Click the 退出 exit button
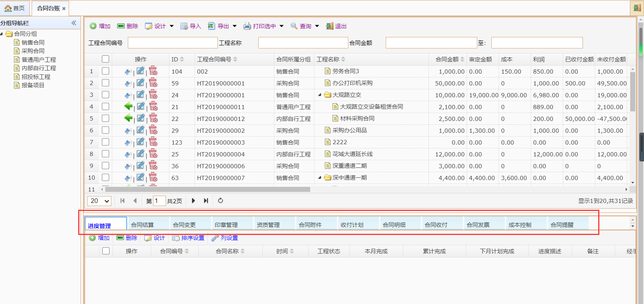Image resolution: width=644 pixels, height=304 pixels. point(336,26)
